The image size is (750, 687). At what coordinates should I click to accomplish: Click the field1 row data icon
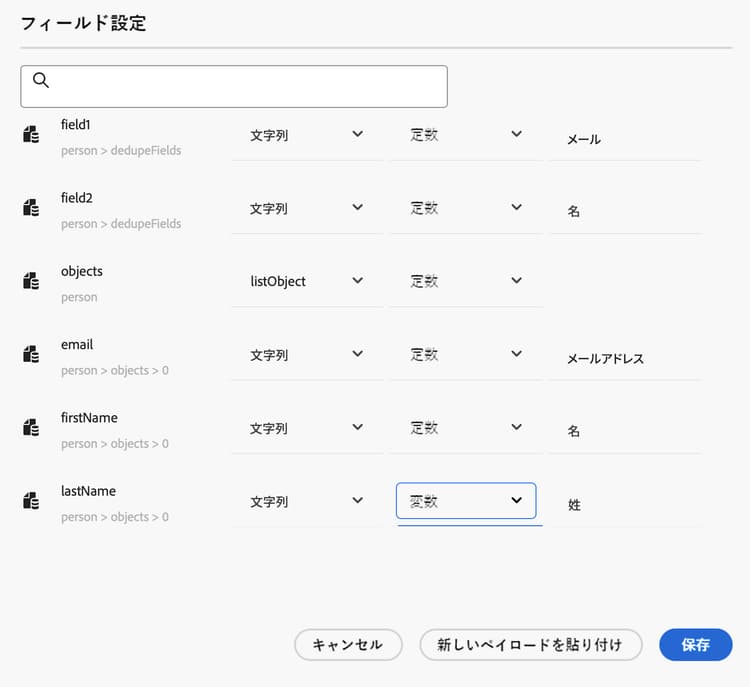[31, 135]
